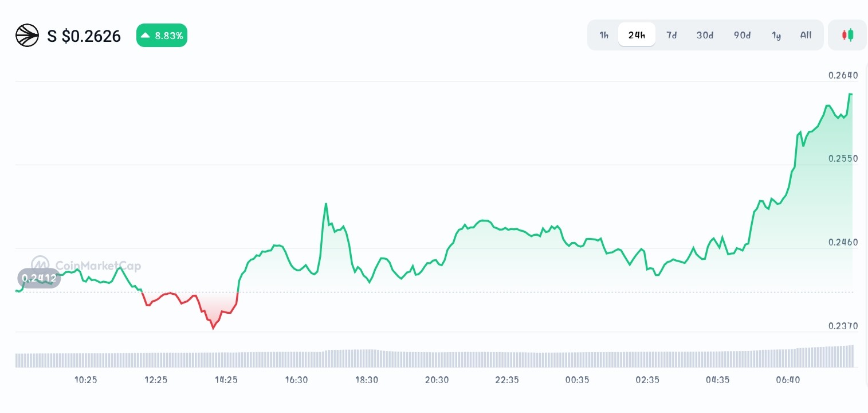Screen dimensions: 868x413
Task: Click the 0.2640 price axis label
Action: pyautogui.click(x=843, y=75)
